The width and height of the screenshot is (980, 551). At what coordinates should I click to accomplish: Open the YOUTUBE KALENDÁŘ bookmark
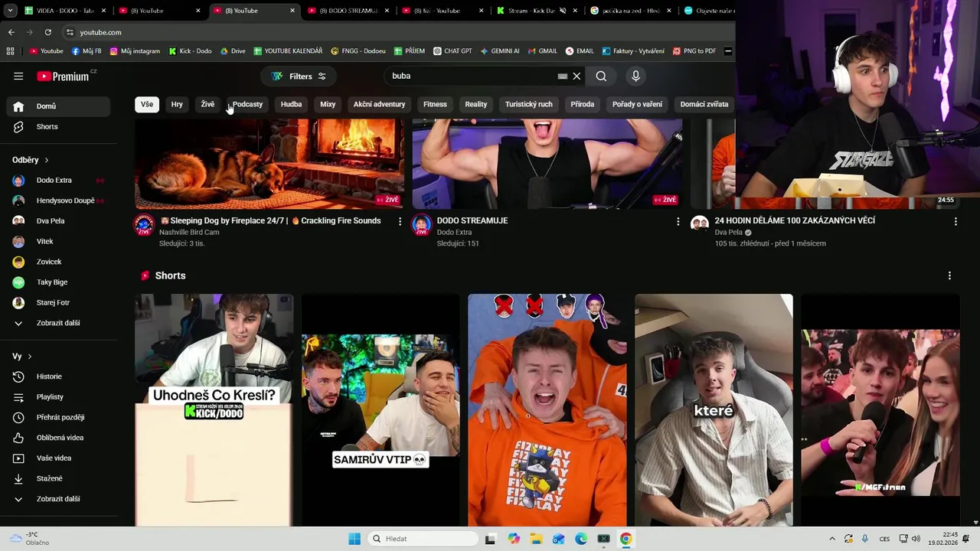(288, 51)
